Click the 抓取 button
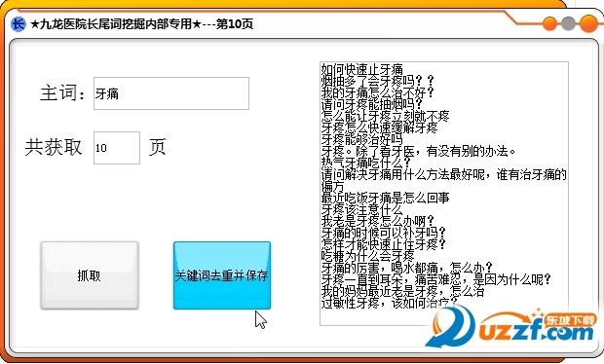The height and width of the screenshot is (364, 604). tap(90, 275)
